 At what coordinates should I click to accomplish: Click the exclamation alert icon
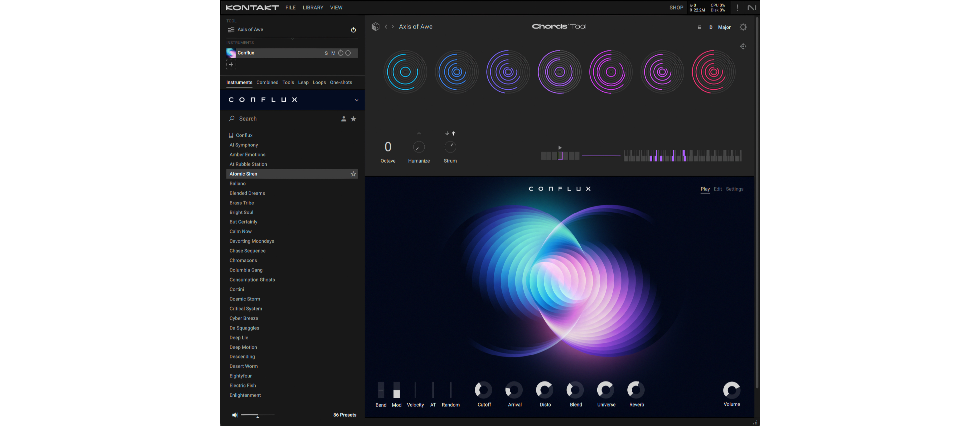(x=737, y=8)
